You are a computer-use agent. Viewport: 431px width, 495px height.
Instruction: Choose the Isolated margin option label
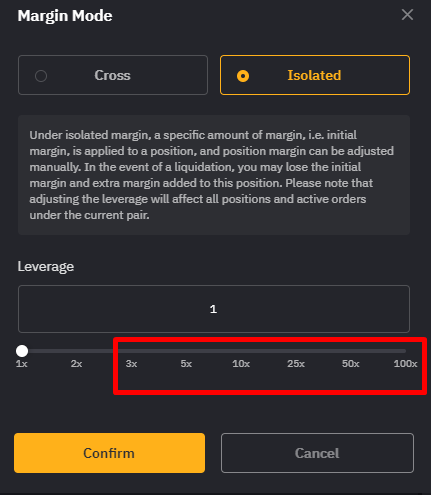tap(314, 75)
